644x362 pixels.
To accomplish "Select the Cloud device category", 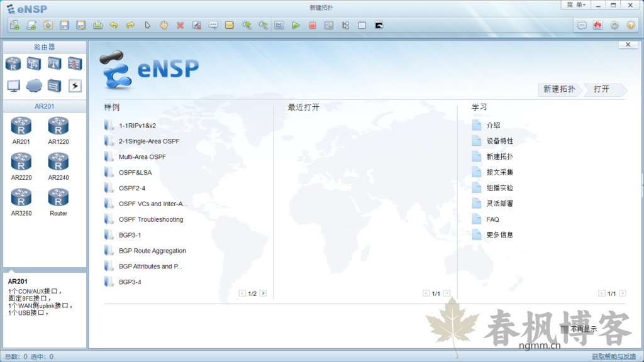I will pos(34,85).
